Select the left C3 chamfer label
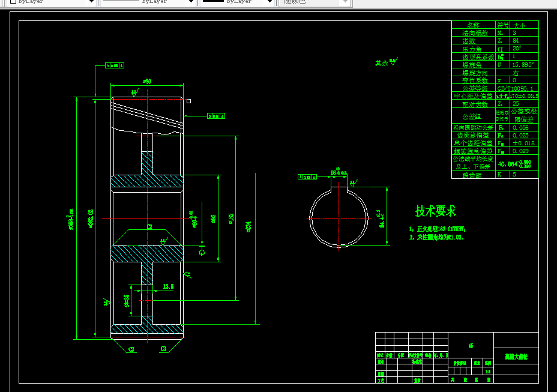The image size is (557, 392). (131, 349)
